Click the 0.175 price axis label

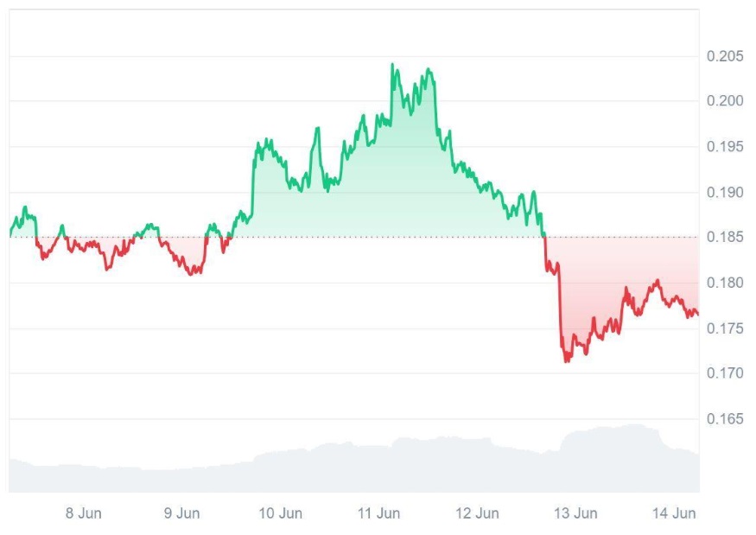point(724,328)
